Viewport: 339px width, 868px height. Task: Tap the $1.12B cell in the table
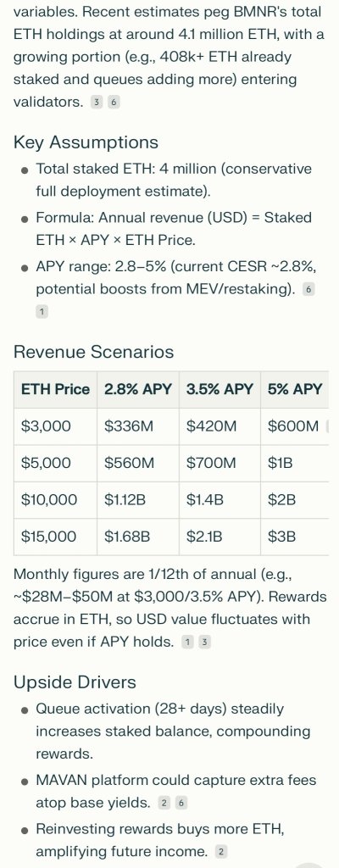click(138, 500)
